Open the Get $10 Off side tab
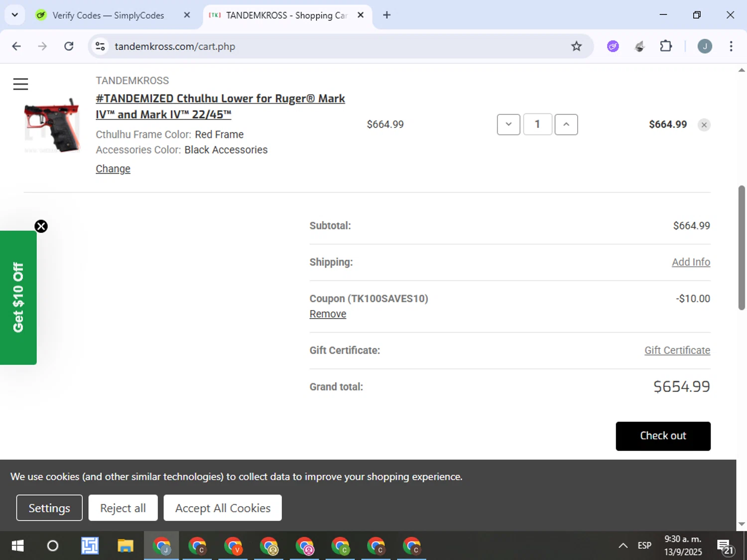Image resolution: width=747 pixels, height=560 pixels. pos(18,298)
